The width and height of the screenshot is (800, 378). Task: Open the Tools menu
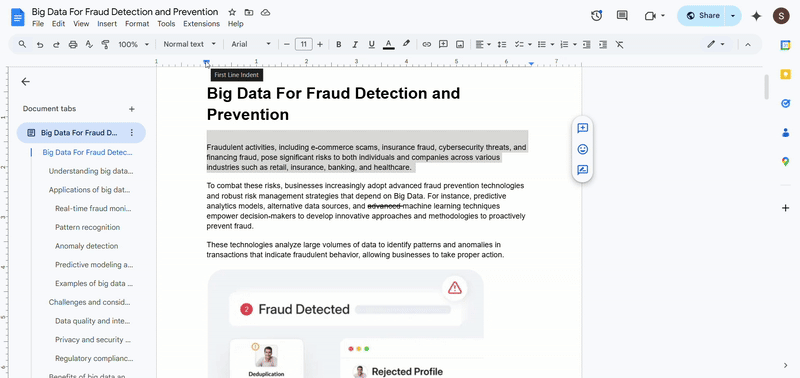point(166,24)
